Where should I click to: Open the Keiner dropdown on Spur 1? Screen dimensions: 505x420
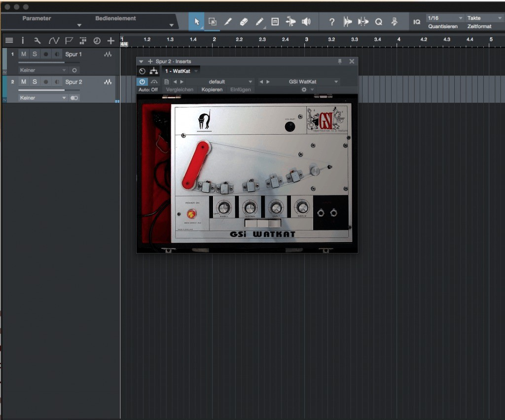click(42, 70)
